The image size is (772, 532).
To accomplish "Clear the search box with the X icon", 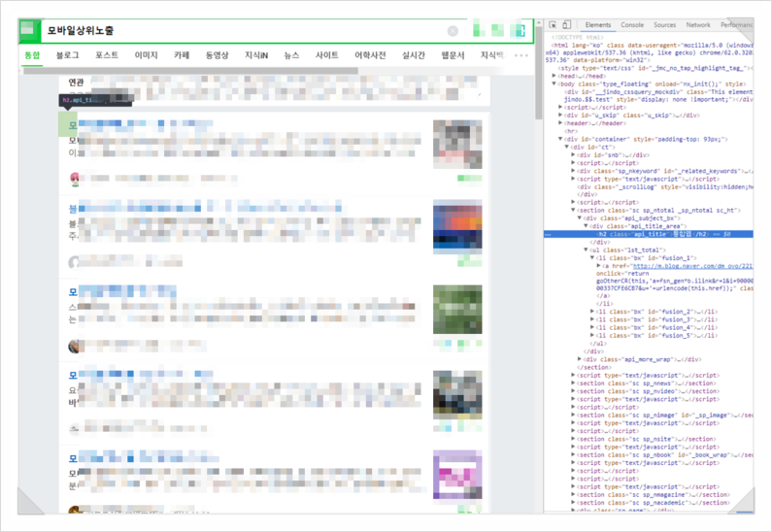I will 453,31.
